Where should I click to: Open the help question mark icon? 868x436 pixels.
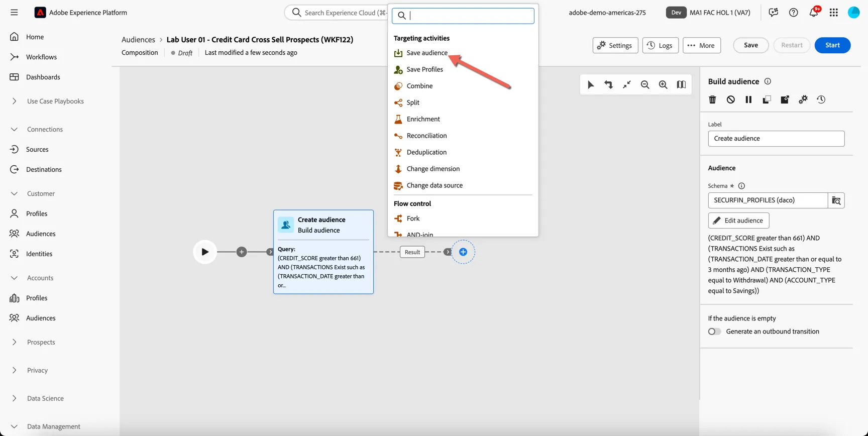[x=793, y=13]
